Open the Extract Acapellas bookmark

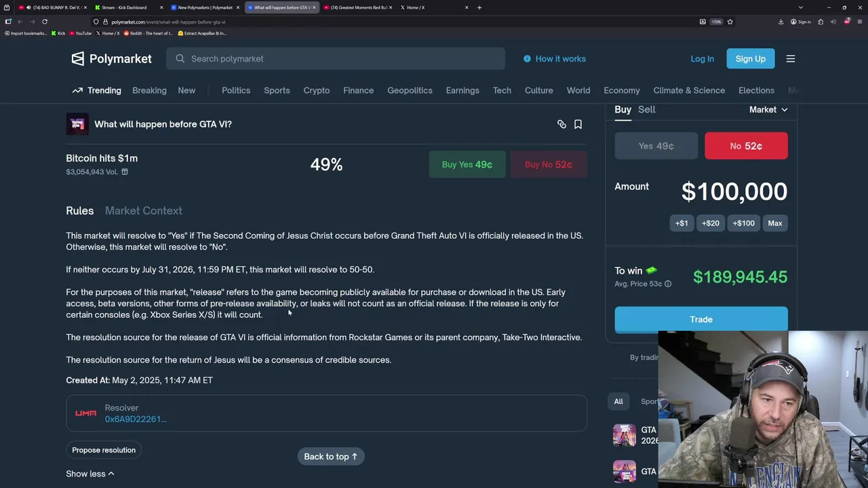201,33
